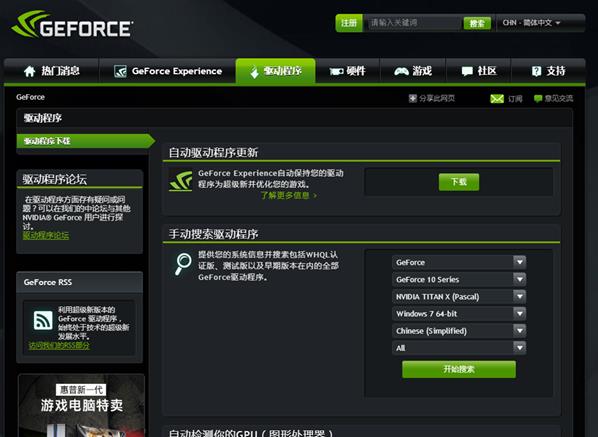Screen dimensions: 598x437
Task: Select 驱动程序下载 in the left sidebar
Action: 86,141
